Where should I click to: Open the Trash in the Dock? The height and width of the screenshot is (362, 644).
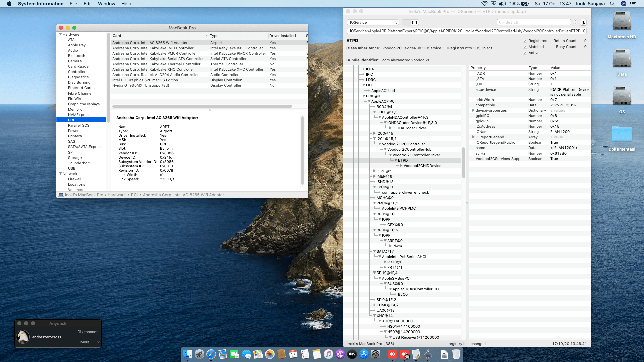click(456, 354)
